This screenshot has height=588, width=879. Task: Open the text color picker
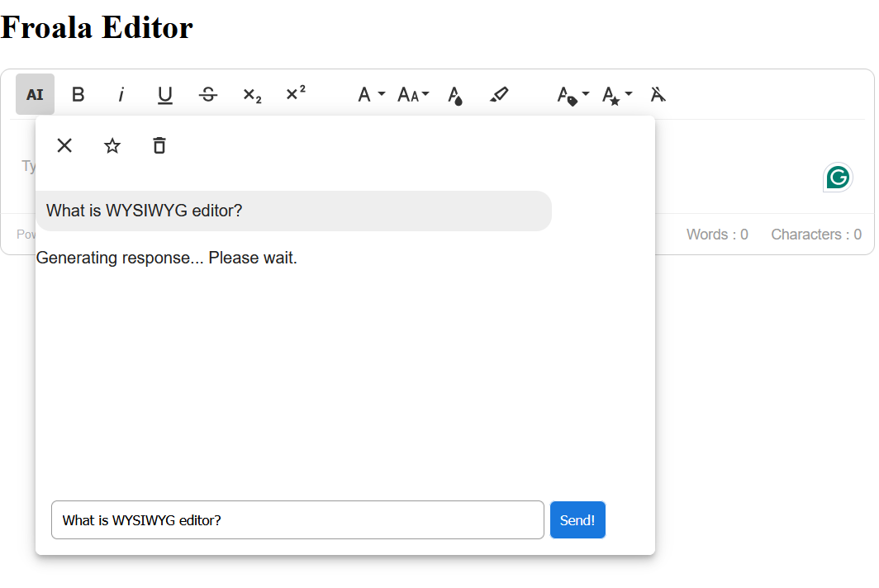(455, 94)
